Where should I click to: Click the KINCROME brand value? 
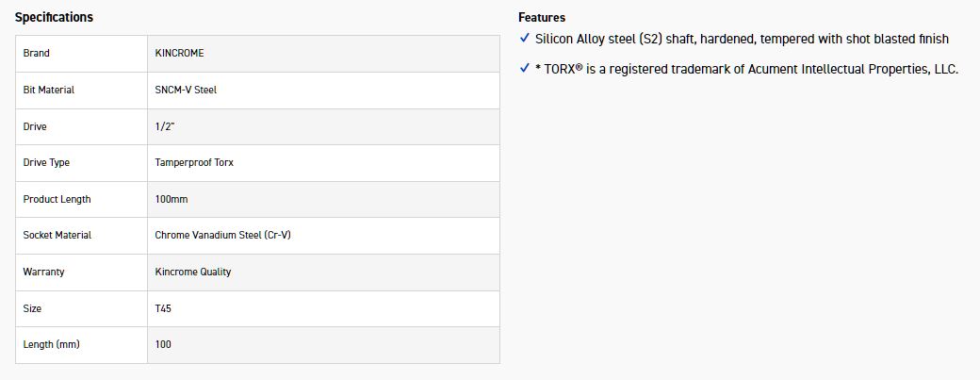point(179,54)
